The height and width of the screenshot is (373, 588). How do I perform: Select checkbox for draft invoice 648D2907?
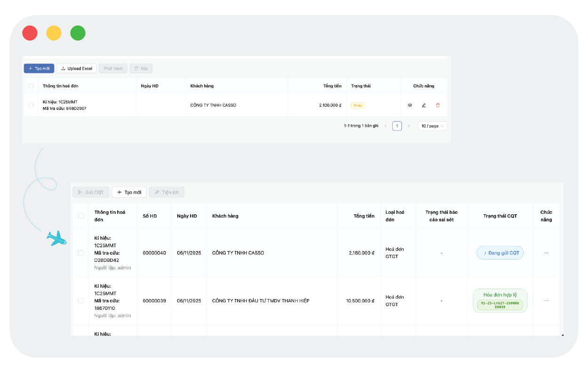click(x=31, y=105)
